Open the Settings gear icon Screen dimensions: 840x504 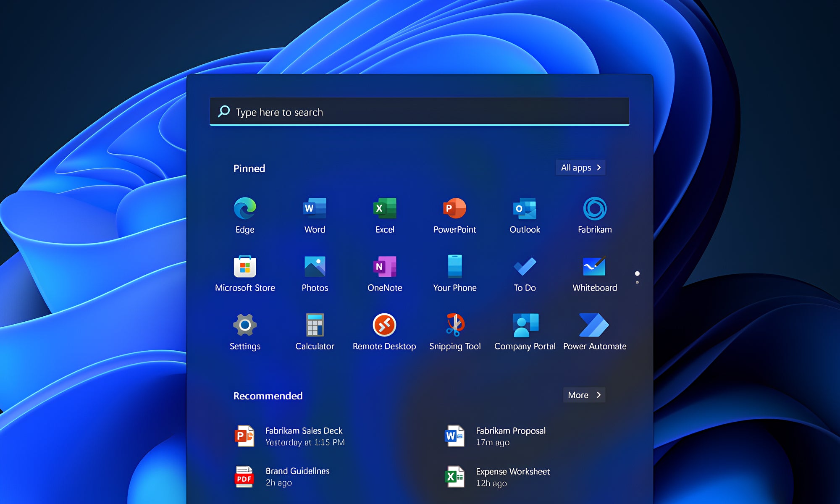(245, 325)
